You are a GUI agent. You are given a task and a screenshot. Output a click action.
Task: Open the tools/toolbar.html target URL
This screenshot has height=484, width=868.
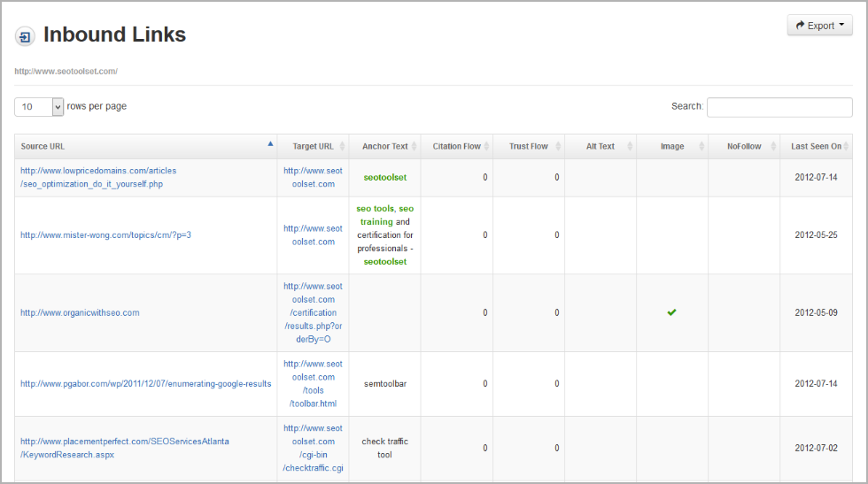click(x=314, y=384)
